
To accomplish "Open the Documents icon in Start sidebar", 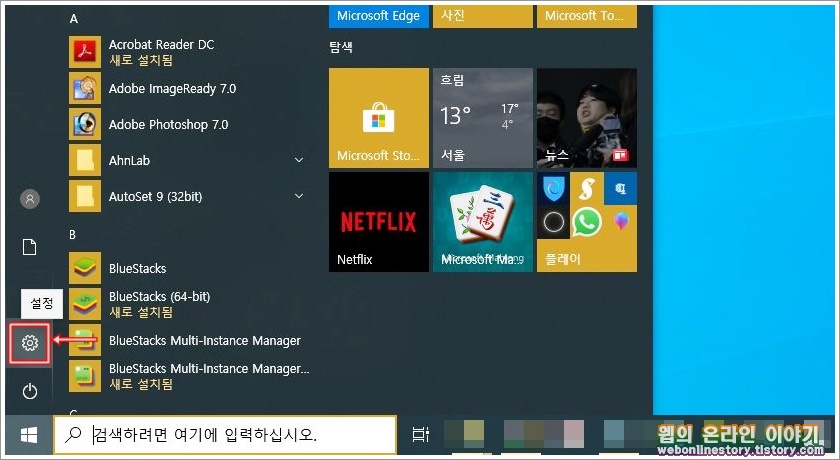I will tap(29, 247).
